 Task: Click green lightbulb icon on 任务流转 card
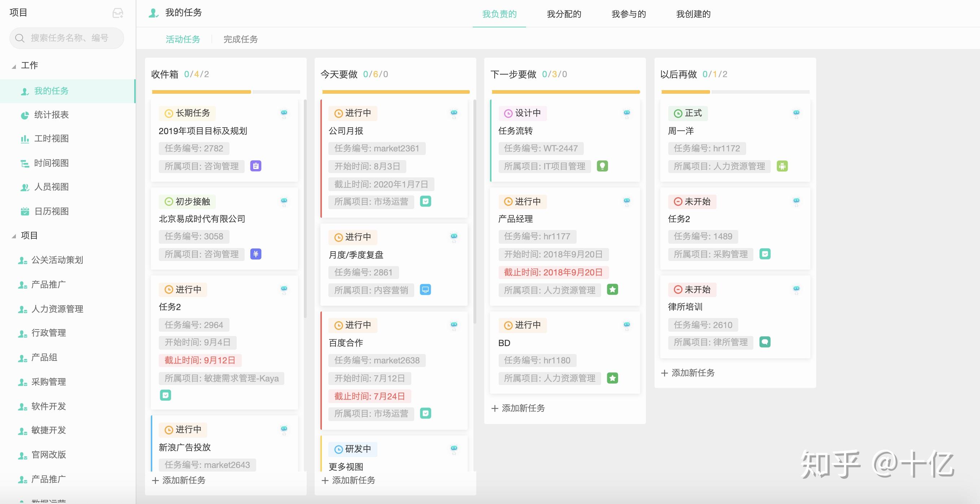click(602, 166)
